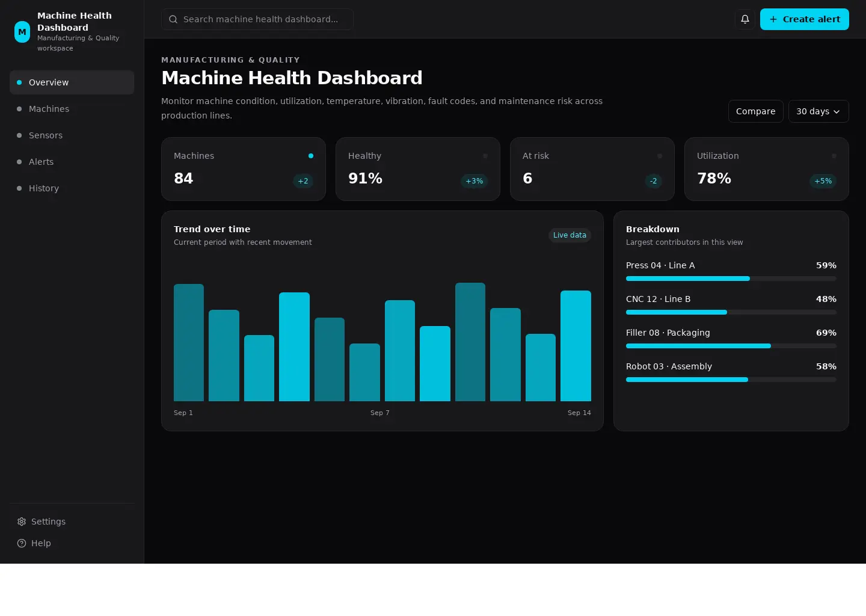This screenshot has height=616, width=866.
Task: Click the -2 change badge
Action: pyautogui.click(x=653, y=181)
